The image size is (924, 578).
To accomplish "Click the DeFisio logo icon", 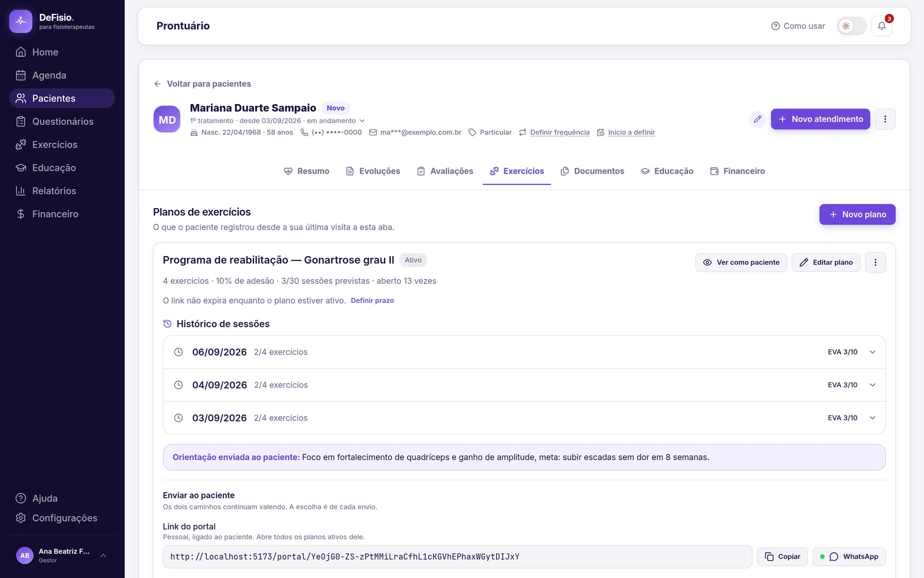I will coord(21,21).
